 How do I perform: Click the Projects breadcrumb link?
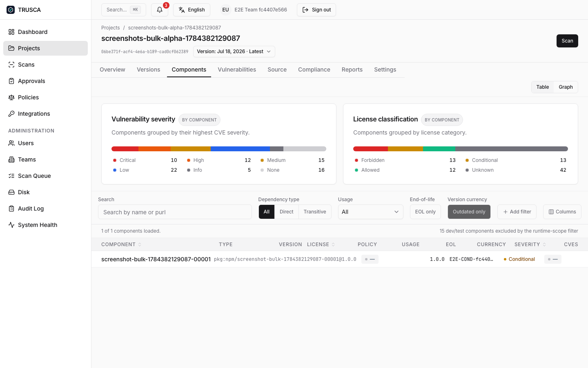click(x=111, y=28)
